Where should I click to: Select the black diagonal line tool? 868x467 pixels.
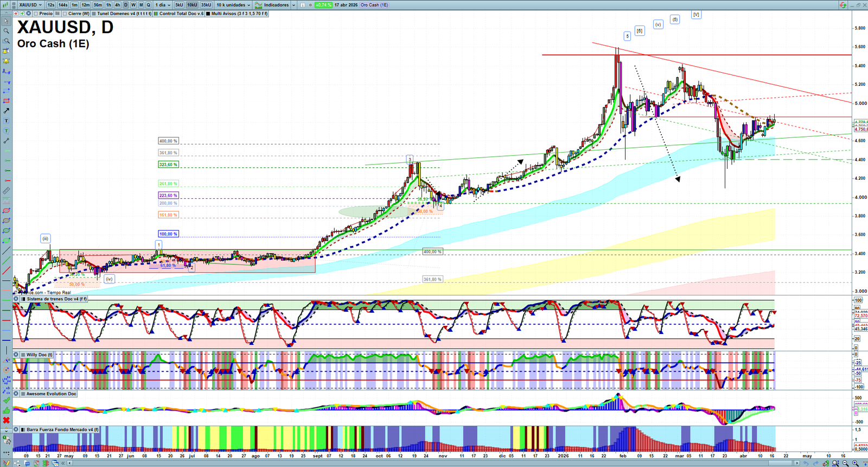coord(7,251)
